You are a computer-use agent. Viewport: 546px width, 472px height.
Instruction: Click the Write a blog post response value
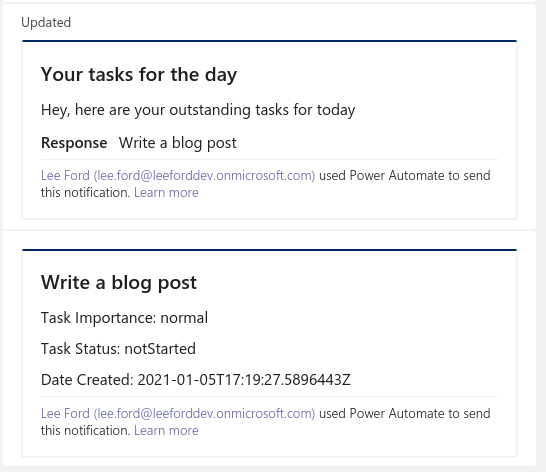point(178,143)
